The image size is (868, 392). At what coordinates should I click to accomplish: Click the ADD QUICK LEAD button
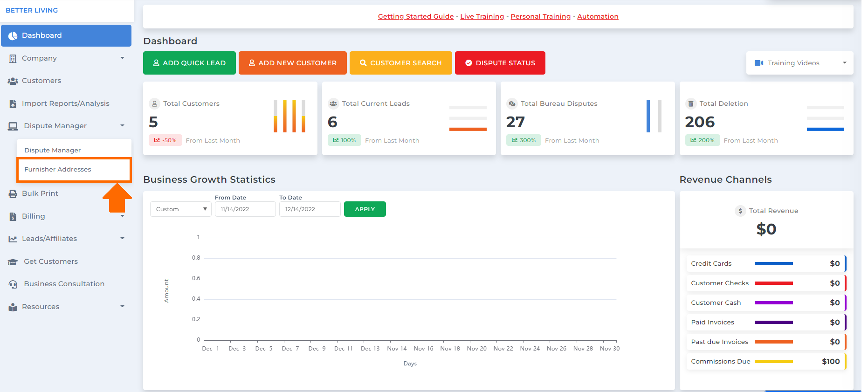point(189,63)
